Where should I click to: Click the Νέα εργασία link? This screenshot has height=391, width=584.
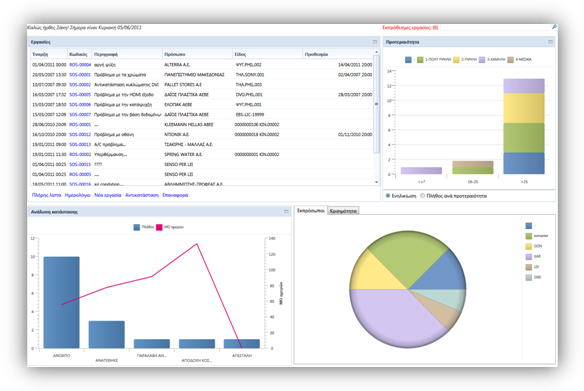pyautogui.click(x=108, y=195)
